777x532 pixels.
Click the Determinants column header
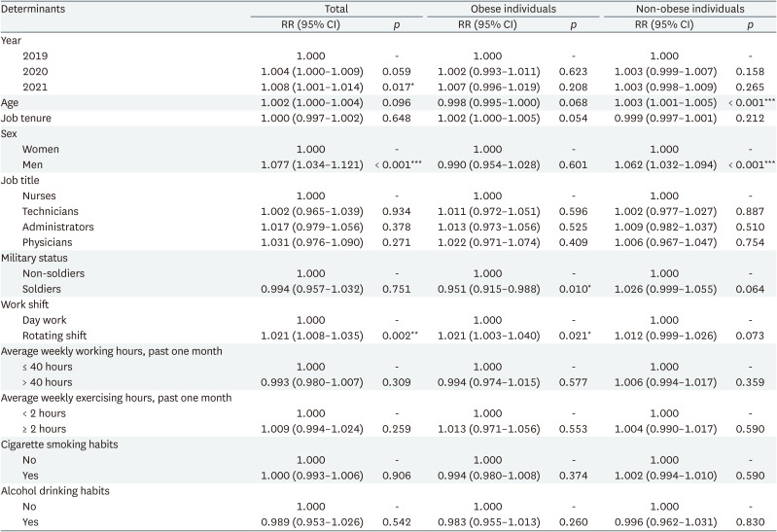34,9
